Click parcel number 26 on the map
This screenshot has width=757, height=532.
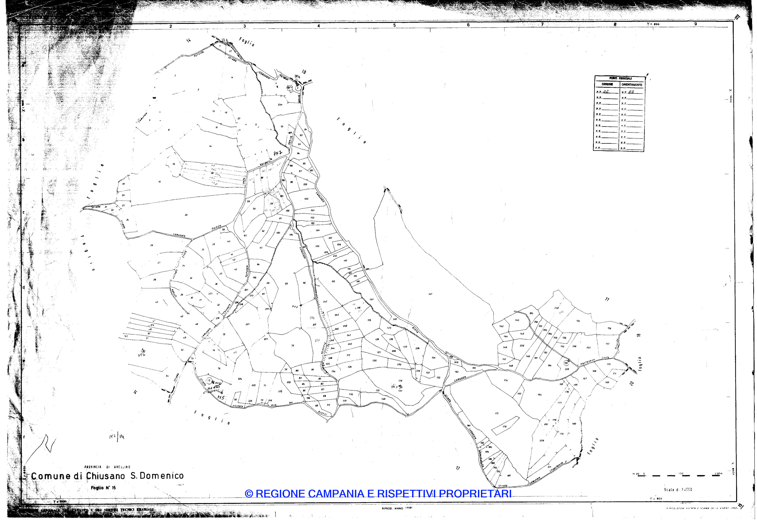click(152, 245)
